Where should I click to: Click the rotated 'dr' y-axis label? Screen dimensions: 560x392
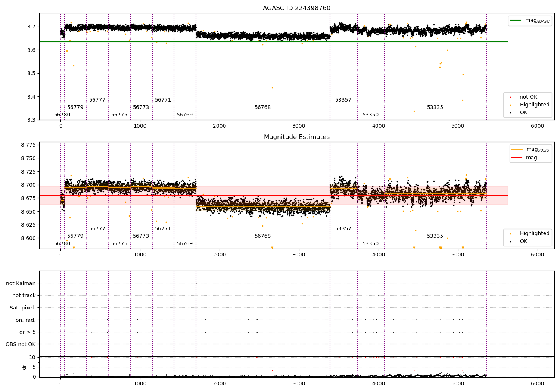tap(24, 367)
